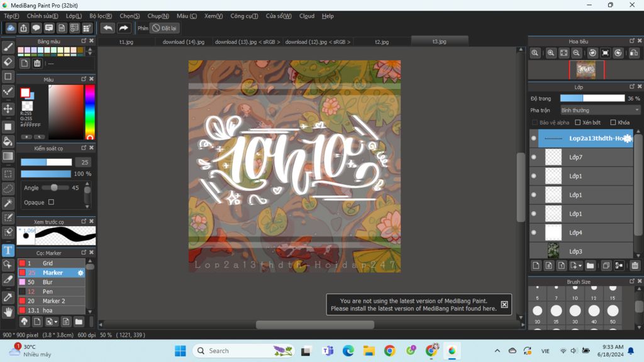Click the Đặt lại reset button
The width and height of the screenshot is (644, 362).
(164, 28)
